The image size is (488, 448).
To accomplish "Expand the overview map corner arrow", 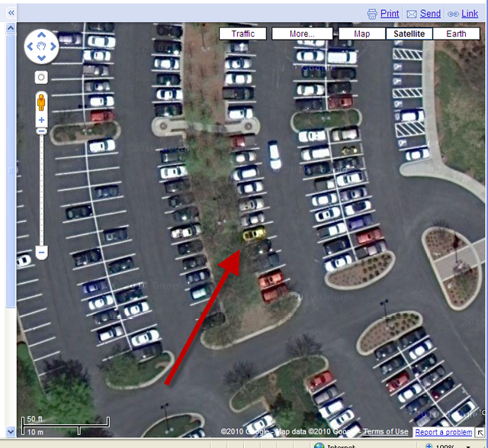I will click(480, 433).
